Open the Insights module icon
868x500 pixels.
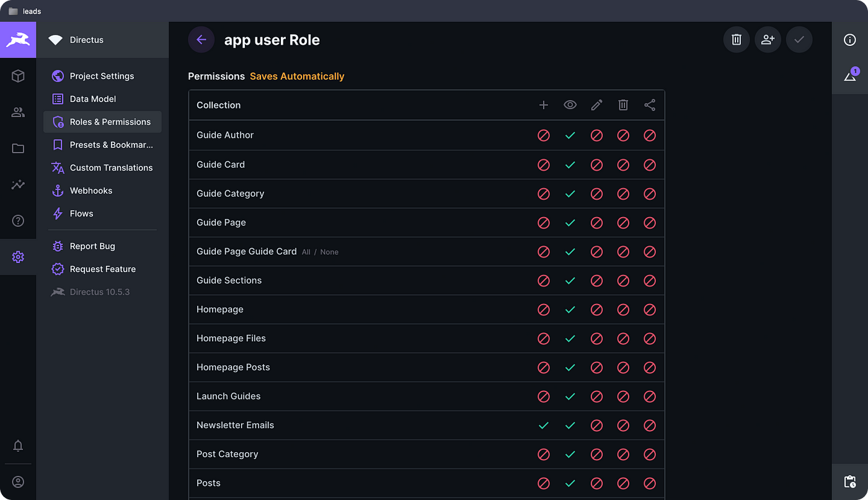(18, 184)
